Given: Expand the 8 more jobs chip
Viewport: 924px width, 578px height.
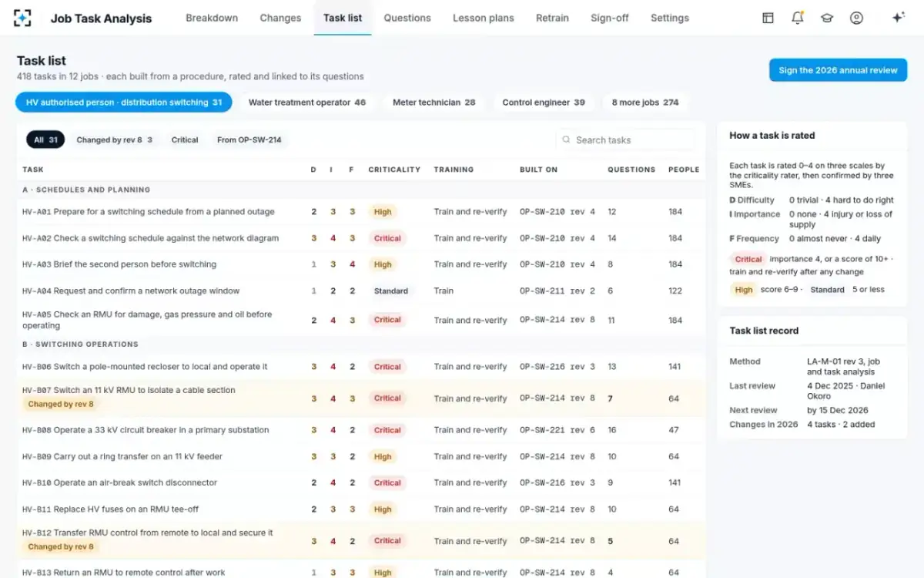Looking at the screenshot, I should 645,102.
